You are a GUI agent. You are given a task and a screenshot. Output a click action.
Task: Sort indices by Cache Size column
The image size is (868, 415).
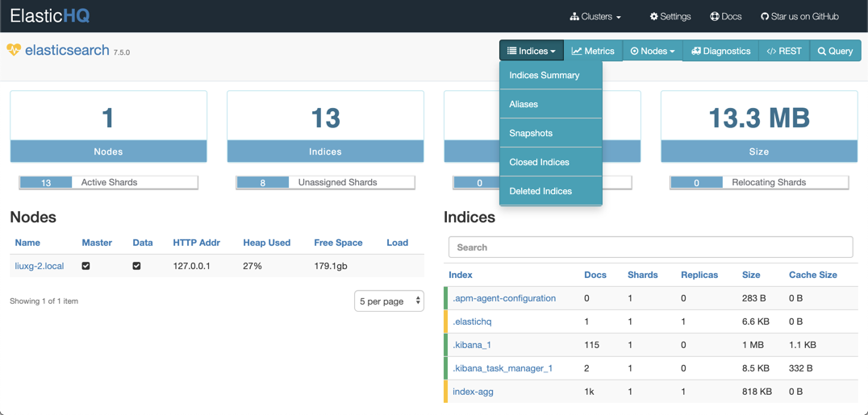tap(813, 275)
